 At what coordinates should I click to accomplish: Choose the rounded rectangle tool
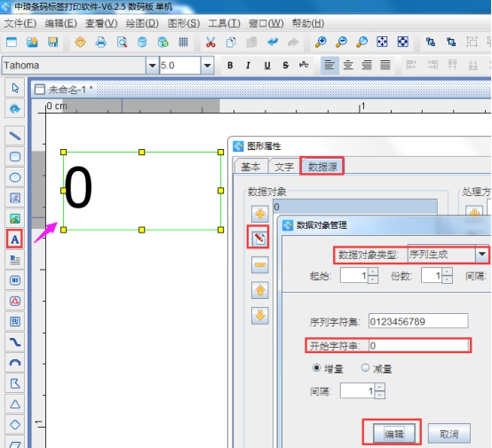pos(15,156)
